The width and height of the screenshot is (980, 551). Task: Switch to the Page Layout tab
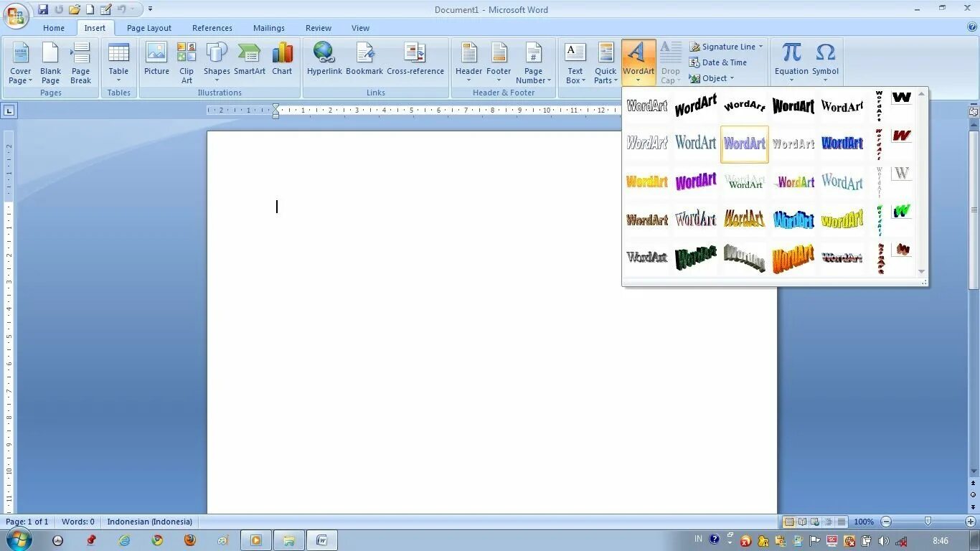tap(149, 28)
